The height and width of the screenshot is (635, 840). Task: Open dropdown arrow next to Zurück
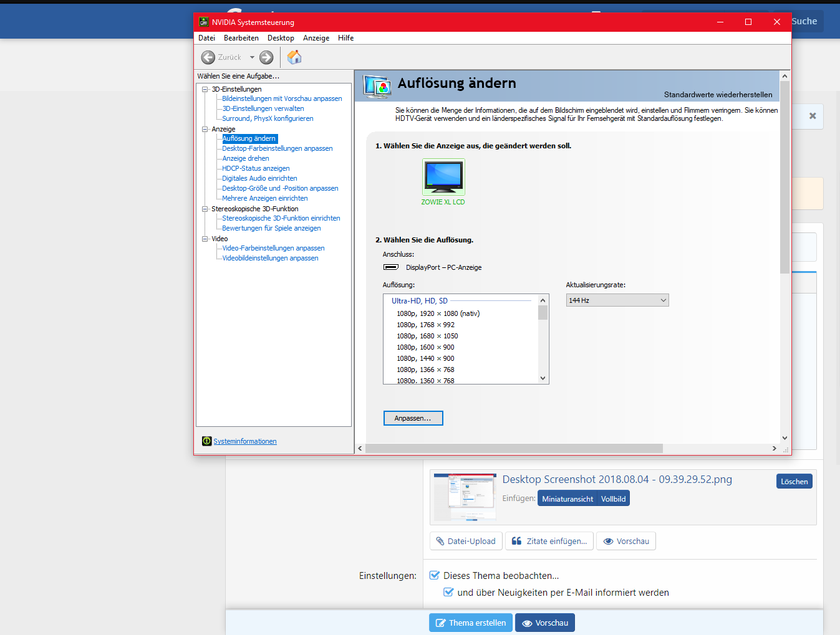click(252, 57)
